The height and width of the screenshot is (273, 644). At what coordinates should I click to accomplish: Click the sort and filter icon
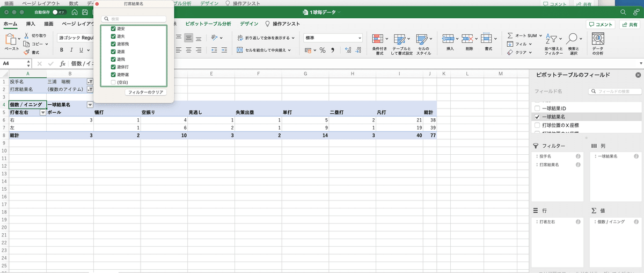click(x=551, y=39)
